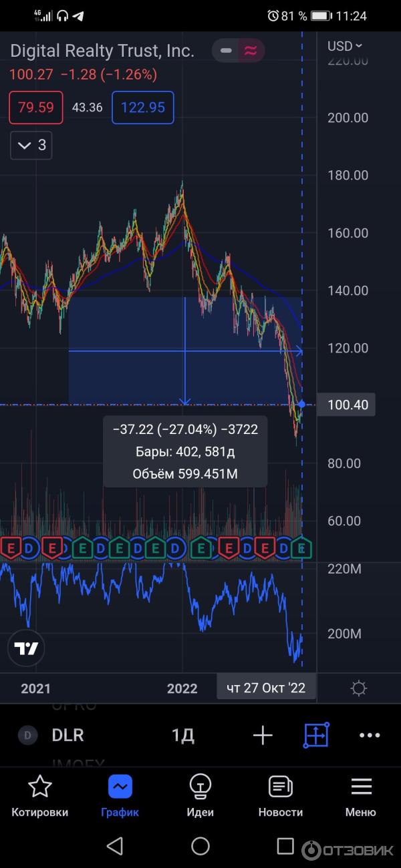The image size is (401, 868).
Task: Tap the чт 27 Окт '22 date label
Action: (x=266, y=688)
